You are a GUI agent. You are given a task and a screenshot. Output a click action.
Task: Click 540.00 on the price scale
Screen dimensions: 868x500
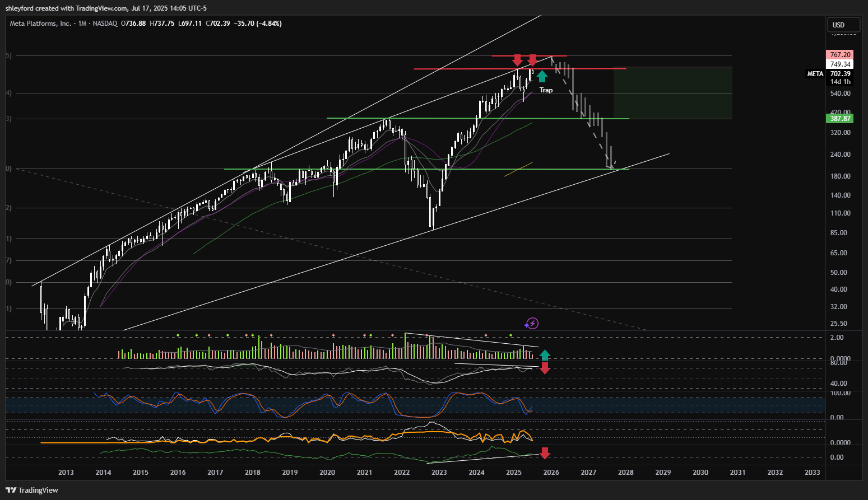[x=841, y=94]
